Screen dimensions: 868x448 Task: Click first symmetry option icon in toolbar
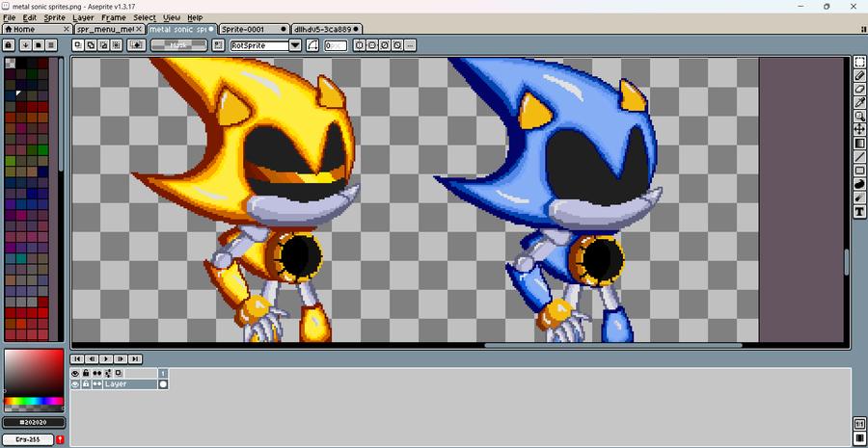click(360, 45)
